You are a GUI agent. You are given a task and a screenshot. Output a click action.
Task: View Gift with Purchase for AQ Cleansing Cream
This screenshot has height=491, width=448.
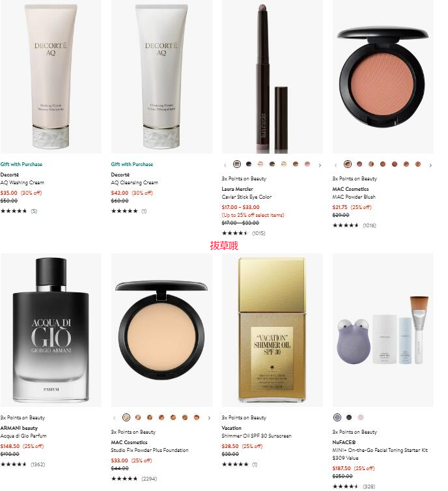pyautogui.click(x=132, y=164)
